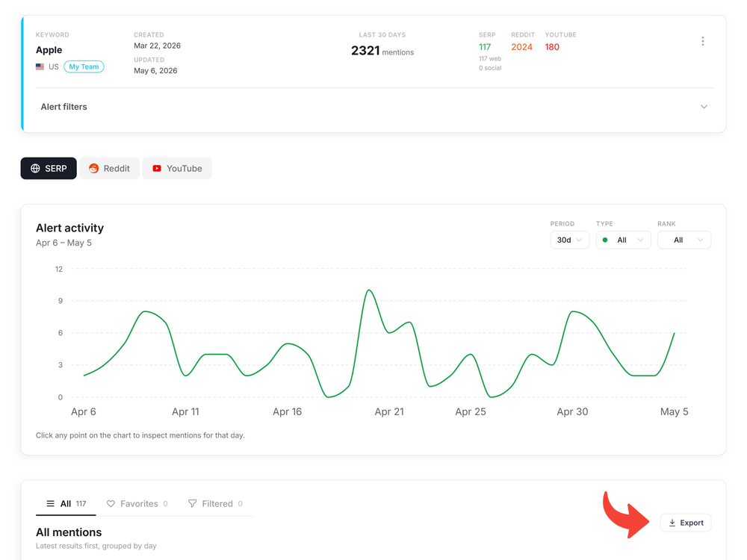747x560 pixels.
Task: Switch to the SERP tab
Action: [49, 168]
